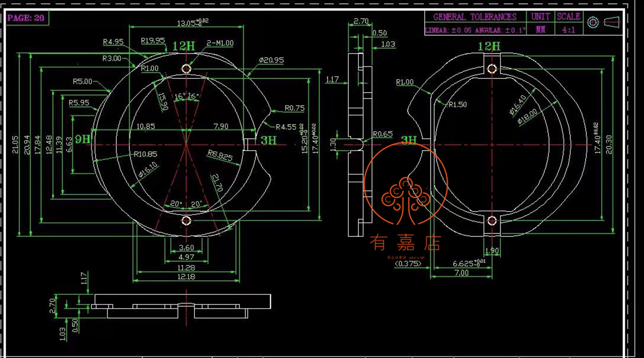
Task: Click the R19.95 radius annotation
Action: tap(153, 40)
